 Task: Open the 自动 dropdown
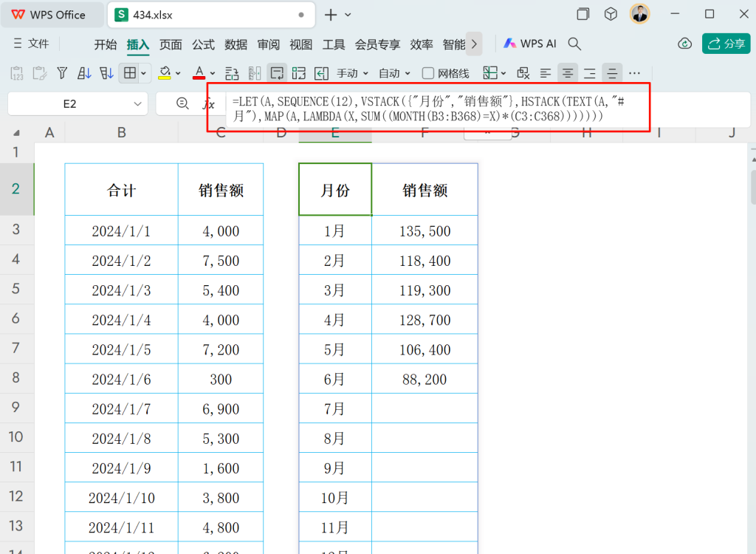pyautogui.click(x=394, y=73)
